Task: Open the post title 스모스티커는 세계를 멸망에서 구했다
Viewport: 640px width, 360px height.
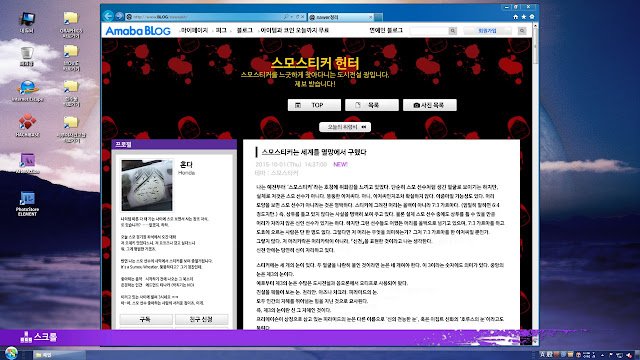Action: coord(313,152)
